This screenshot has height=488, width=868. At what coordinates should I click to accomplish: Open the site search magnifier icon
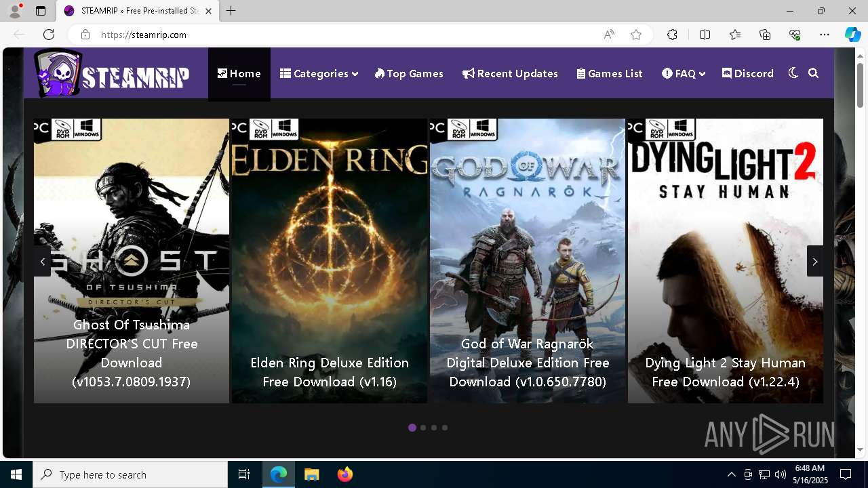[x=814, y=73]
